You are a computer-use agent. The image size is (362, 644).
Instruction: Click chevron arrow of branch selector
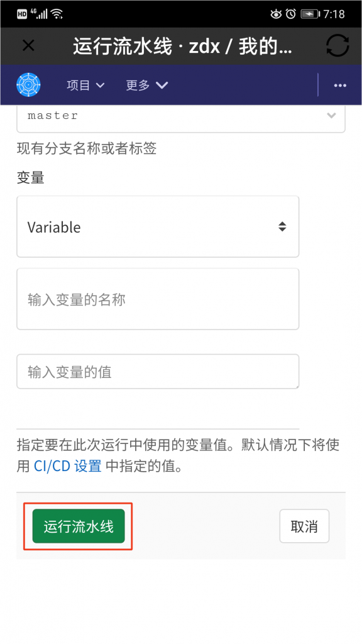[x=331, y=116]
